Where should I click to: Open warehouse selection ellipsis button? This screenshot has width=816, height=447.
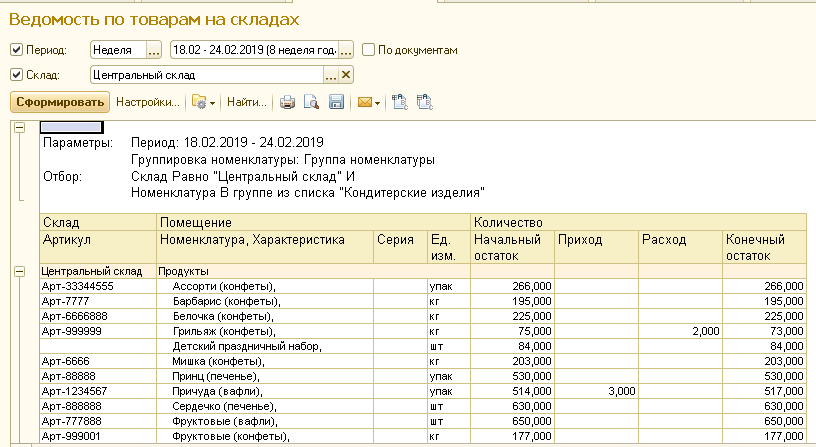tap(331, 75)
